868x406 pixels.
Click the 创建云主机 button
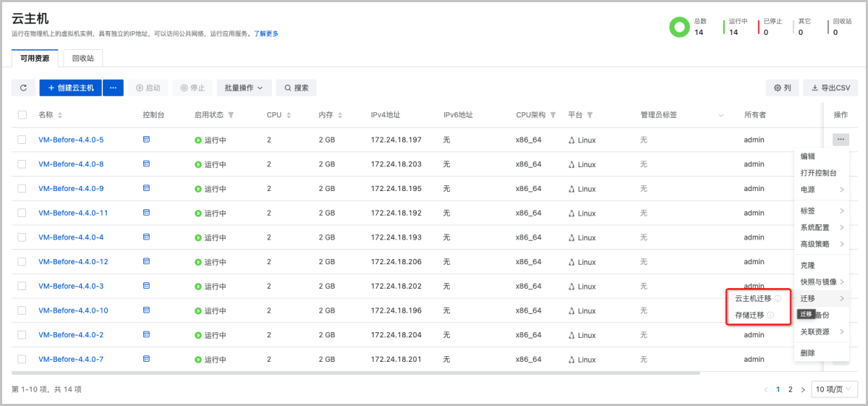point(71,88)
